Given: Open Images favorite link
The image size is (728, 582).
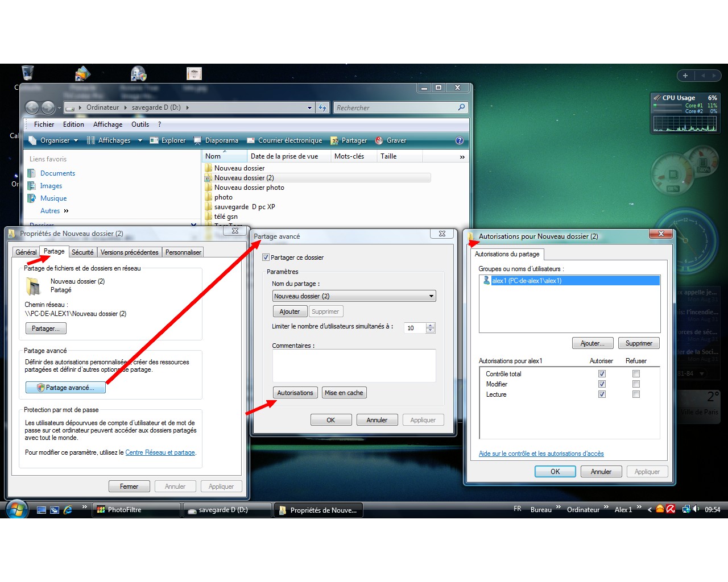Looking at the screenshot, I should point(51,186).
